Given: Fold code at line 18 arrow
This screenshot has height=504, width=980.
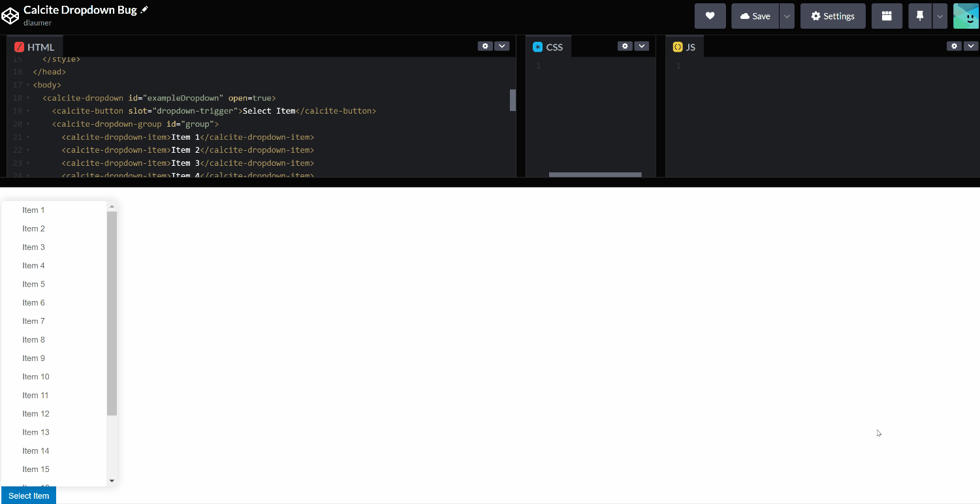Looking at the screenshot, I should (x=27, y=98).
